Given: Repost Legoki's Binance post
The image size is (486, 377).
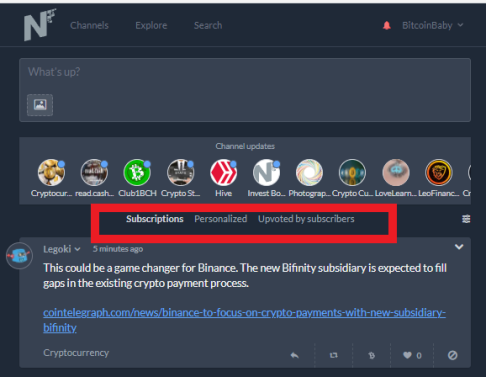Looking at the screenshot, I should point(334,355).
